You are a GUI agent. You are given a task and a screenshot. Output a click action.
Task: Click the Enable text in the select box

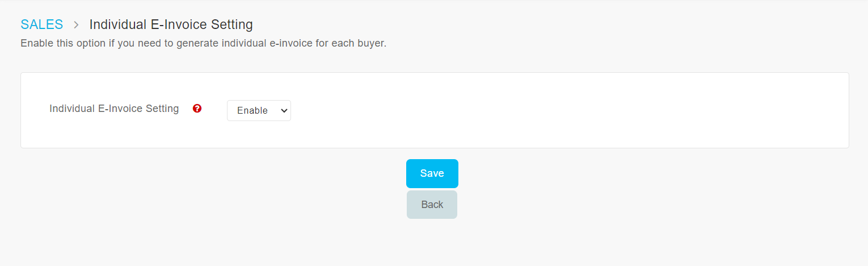pos(252,111)
